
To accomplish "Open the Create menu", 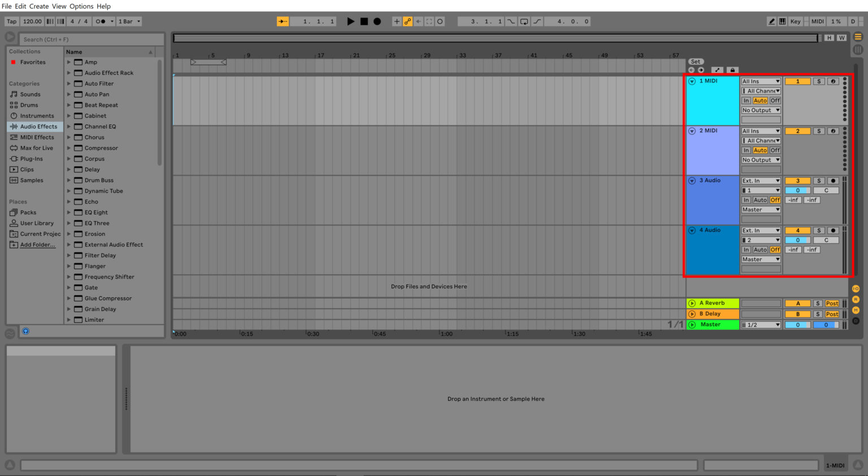I will [38, 6].
